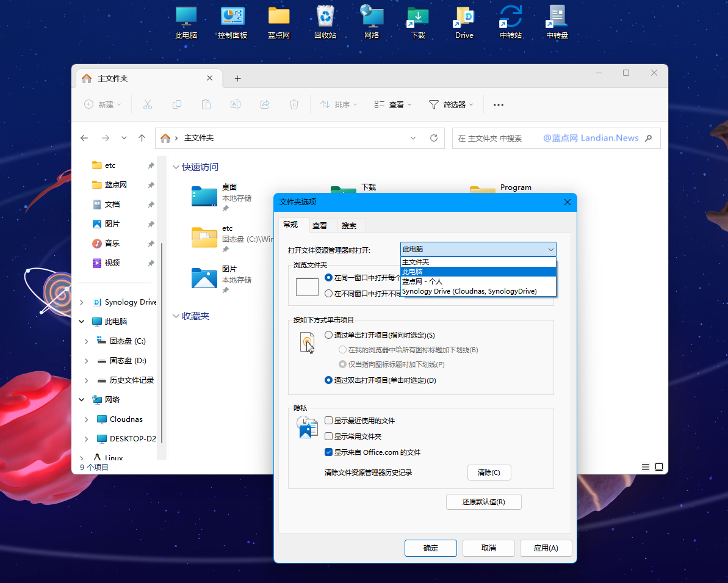Collapse the 收藏夹 section
The height and width of the screenshot is (583, 728).
coord(176,316)
